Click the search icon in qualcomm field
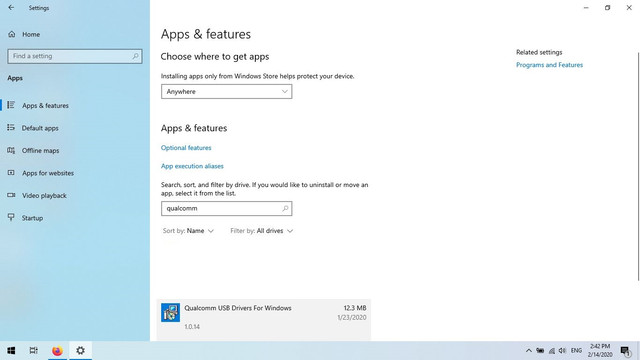The height and width of the screenshot is (360, 640). 285,209
